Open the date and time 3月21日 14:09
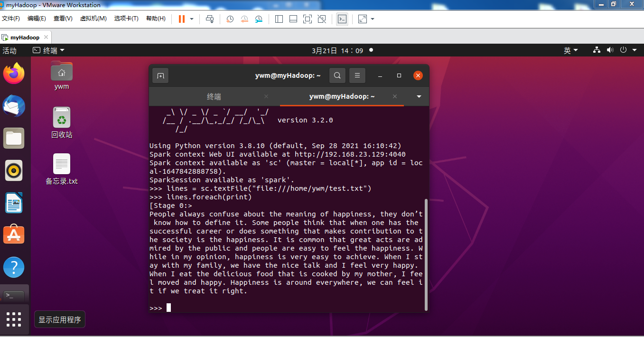The image size is (644, 337). tap(337, 51)
